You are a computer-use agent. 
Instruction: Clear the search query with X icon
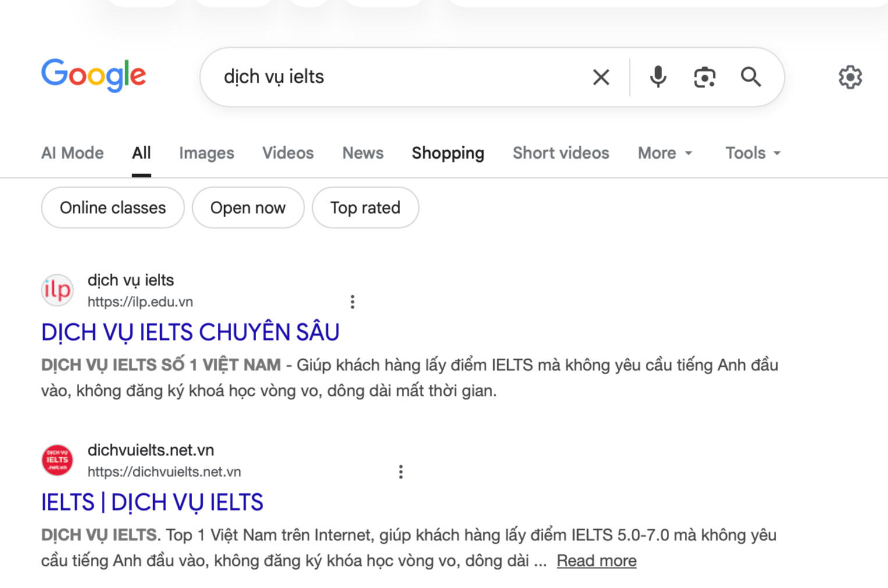(601, 77)
